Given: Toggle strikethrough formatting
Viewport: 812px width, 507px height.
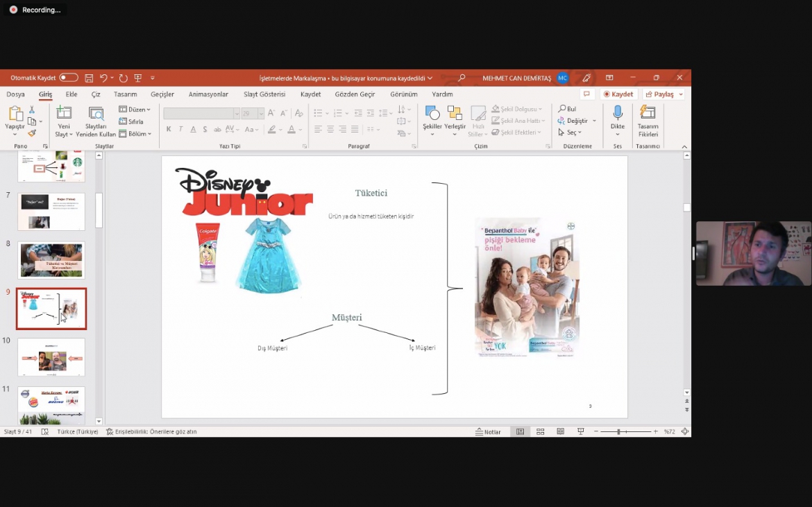Looking at the screenshot, I should pos(217,129).
